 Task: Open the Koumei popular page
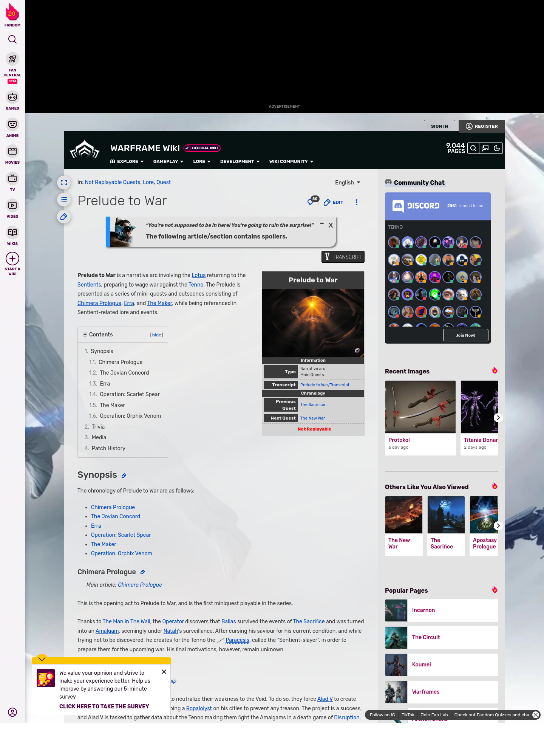tap(442, 665)
